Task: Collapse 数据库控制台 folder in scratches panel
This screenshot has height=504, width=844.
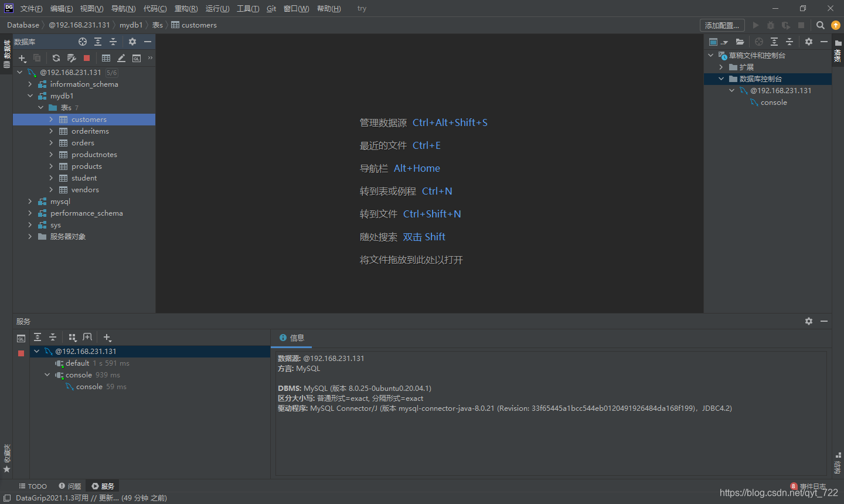Action: [x=722, y=79]
